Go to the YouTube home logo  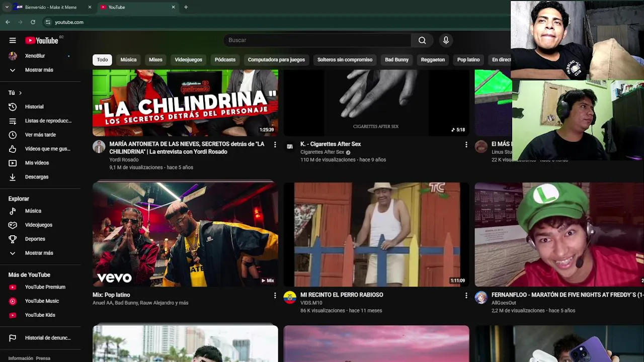tap(42, 40)
